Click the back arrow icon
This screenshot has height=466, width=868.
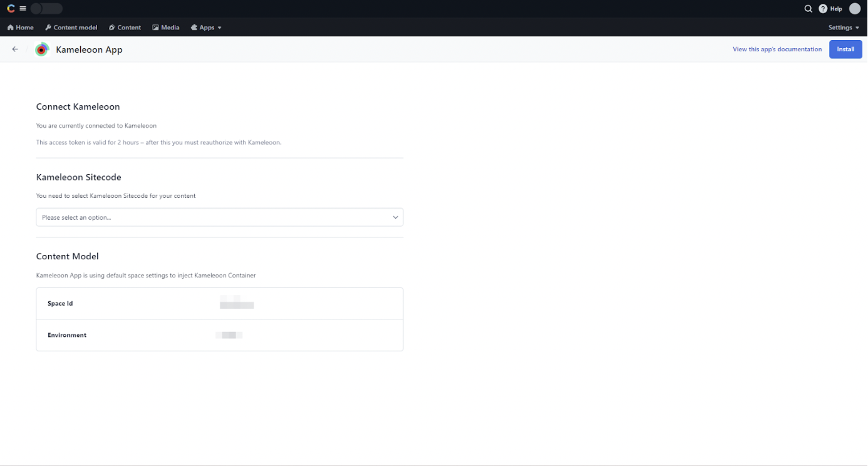[x=15, y=49]
